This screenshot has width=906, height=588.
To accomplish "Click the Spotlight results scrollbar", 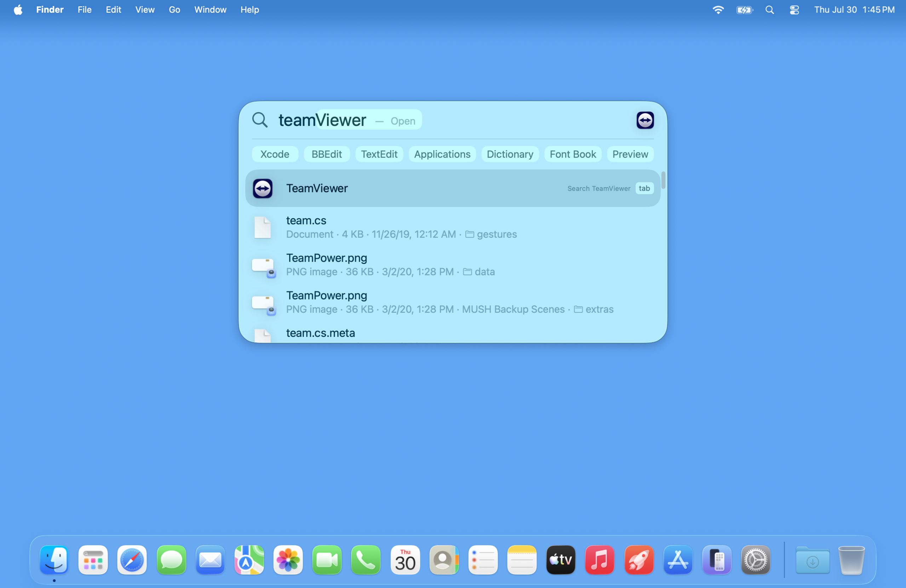I will (663, 180).
